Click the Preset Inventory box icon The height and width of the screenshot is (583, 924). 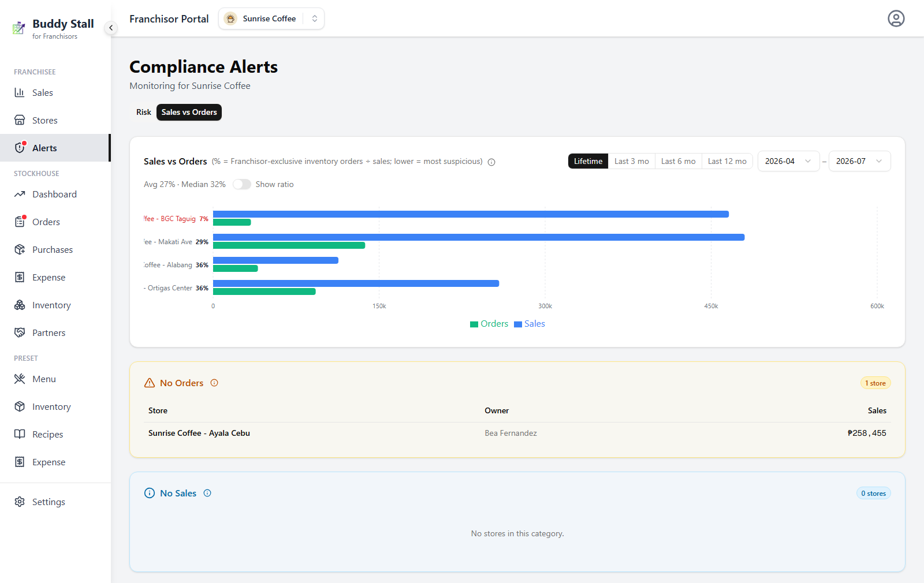[20, 406]
